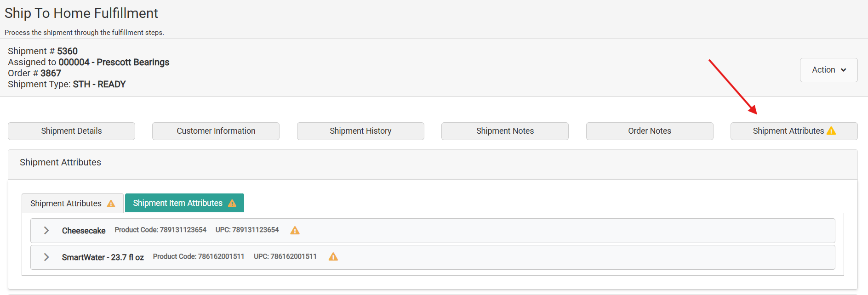The width and height of the screenshot is (868, 295).
Task: Click the warning icon on Shipment Item Attributes tab
Action: 232,203
